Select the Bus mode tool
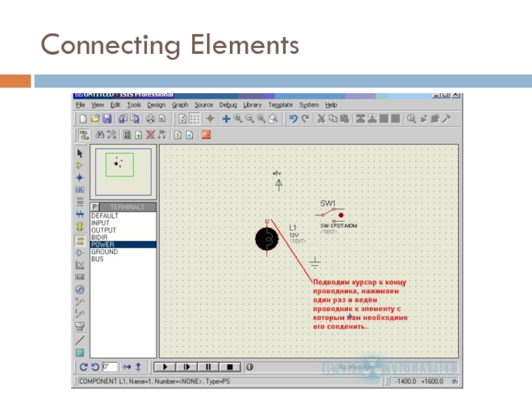This screenshot has height=399, width=532. (x=80, y=214)
